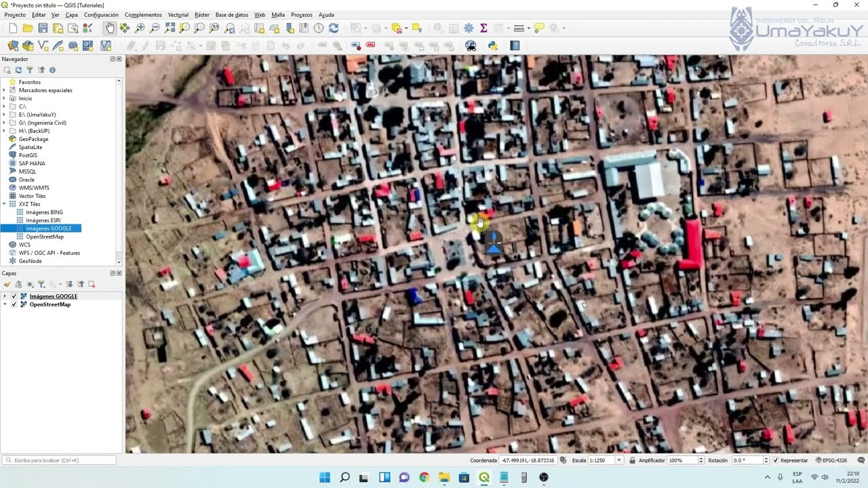Image resolution: width=868 pixels, height=488 pixels.
Task: Select the Measure ruler tool
Action: (x=519, y=28)
